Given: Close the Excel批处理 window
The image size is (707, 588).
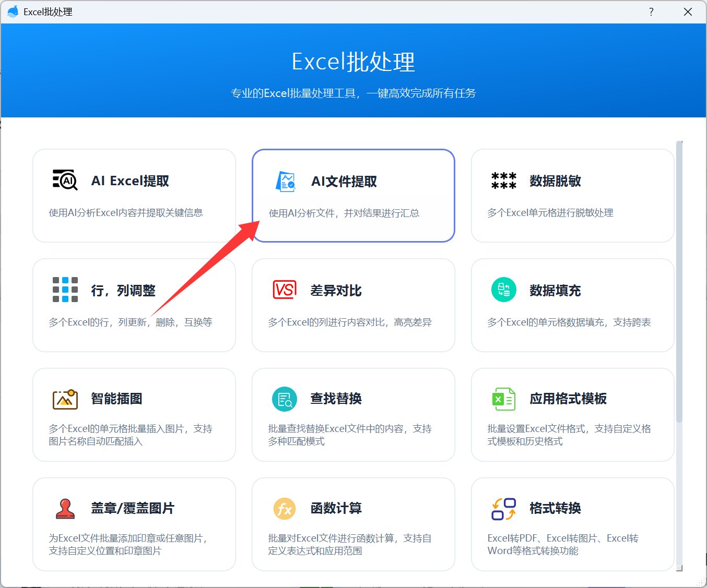Looking at the screenshot, I should pyautogui.click(x=688, y=11).
